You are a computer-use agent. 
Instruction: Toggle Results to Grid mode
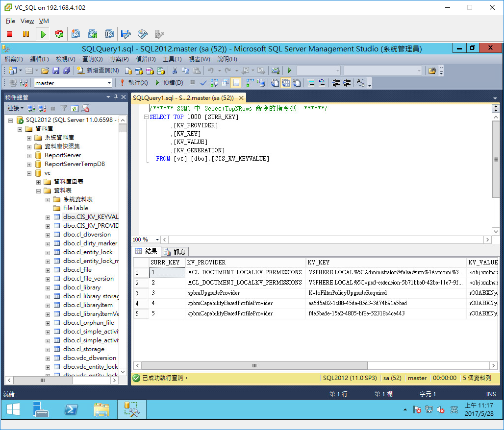tap(286, 83)
